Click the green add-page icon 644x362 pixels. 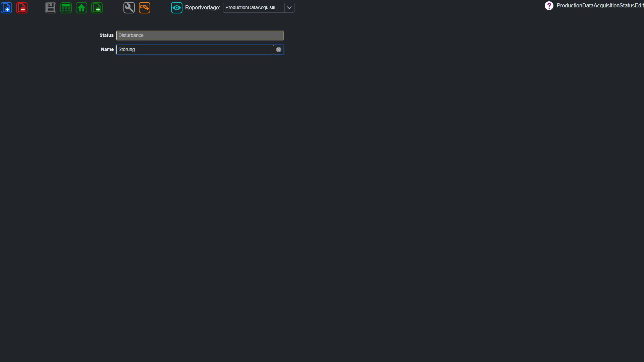pyautogui.click(x=97, y=8)
